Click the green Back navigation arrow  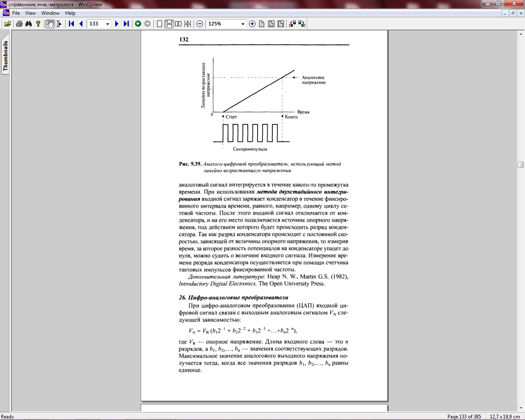click(x=138, y=24)
